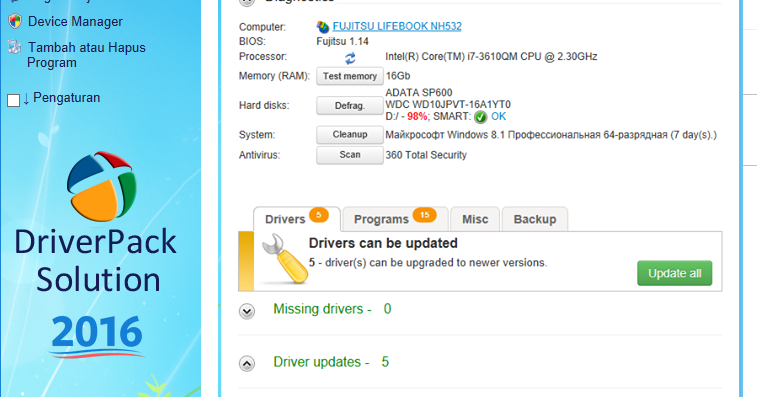Open the FUJITSU LIFEBOOK NH532 link
This screenshot has height=397, width=757.
[x=397, y=26]
